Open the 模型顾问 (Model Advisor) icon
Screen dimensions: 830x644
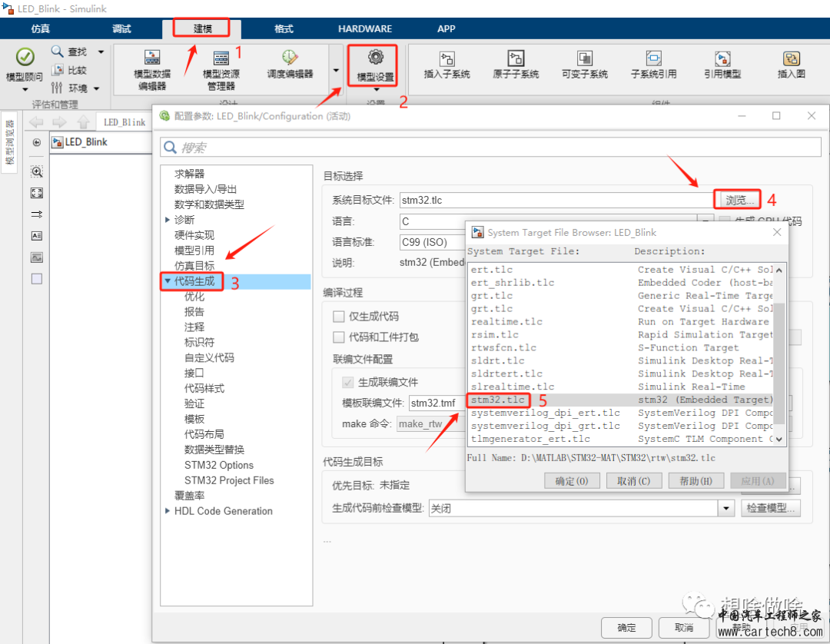(x=25, y=57)
